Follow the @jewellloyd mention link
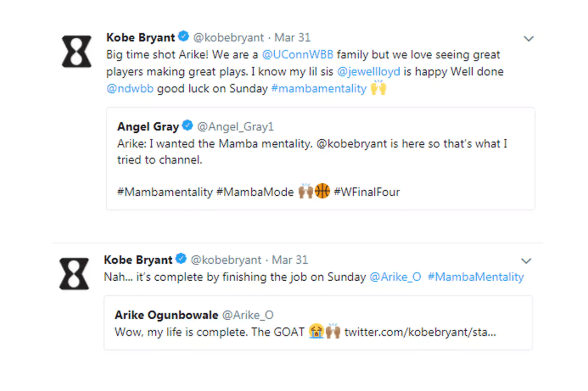 click(x=369, y=72)
